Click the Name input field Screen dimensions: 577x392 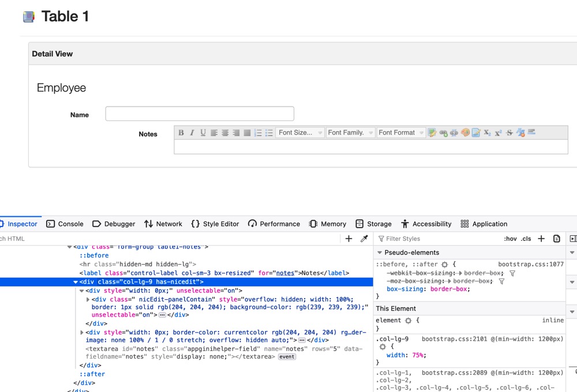[200, 114]
